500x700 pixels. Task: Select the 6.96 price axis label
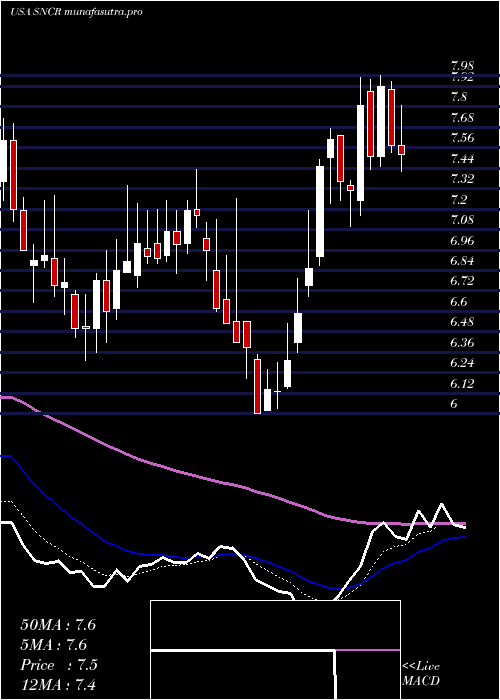coord(462,241)
